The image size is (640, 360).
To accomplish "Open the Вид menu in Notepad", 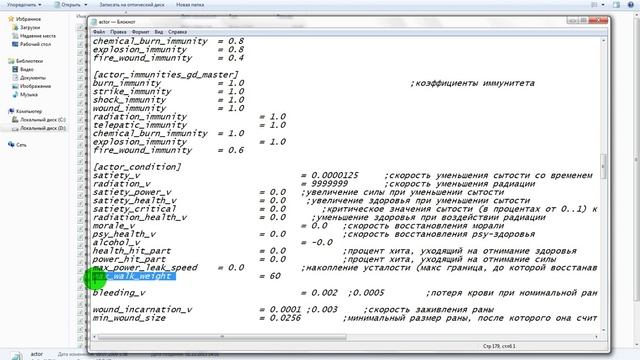I will click(159, 32).
